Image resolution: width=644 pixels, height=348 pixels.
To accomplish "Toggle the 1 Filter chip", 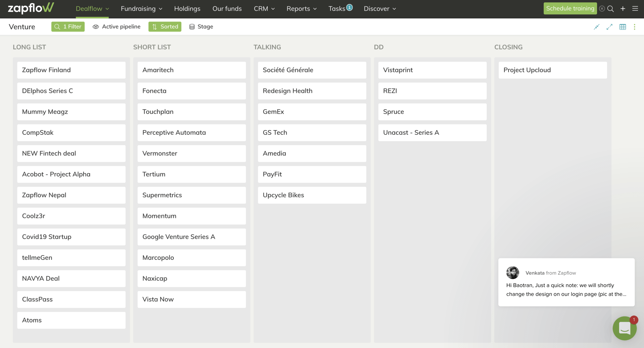I will pyautogui.click(x=68, y=26).
